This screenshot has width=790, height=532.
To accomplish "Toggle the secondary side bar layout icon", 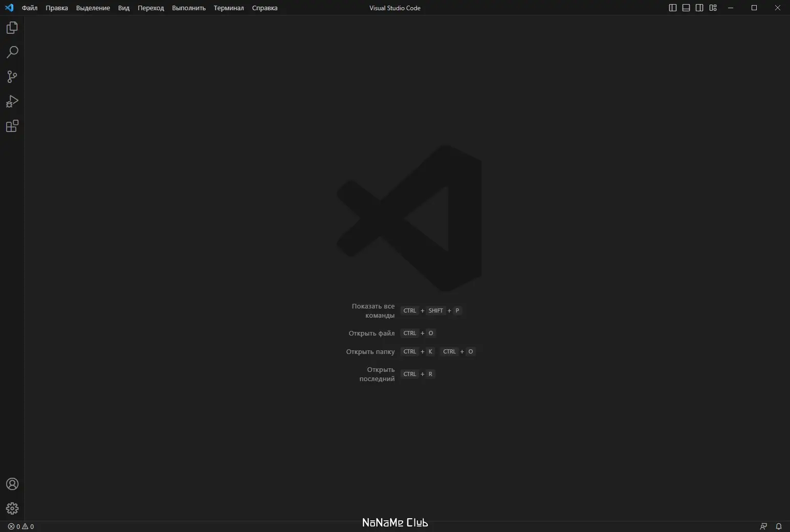I will coord(699,8).
